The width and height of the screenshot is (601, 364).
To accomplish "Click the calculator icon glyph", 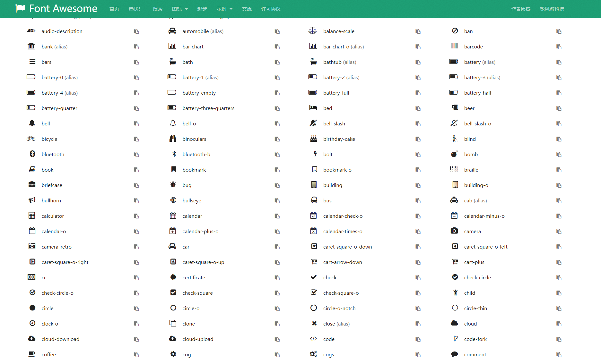I will (x=32, y=216).
